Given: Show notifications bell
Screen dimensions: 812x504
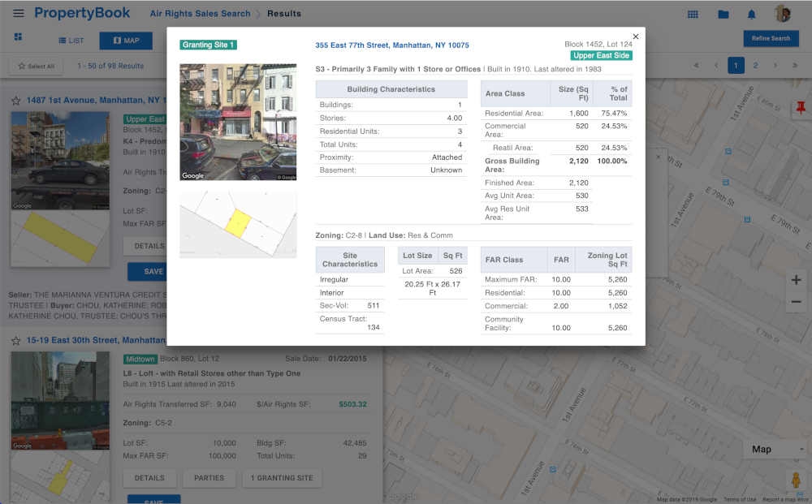Looking at the screenshot, I should [751, 15].
